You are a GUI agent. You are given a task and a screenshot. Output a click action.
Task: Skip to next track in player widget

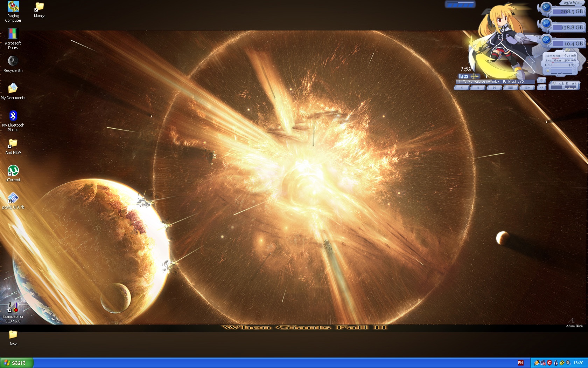pyautogui.click(x=494, y=88)
